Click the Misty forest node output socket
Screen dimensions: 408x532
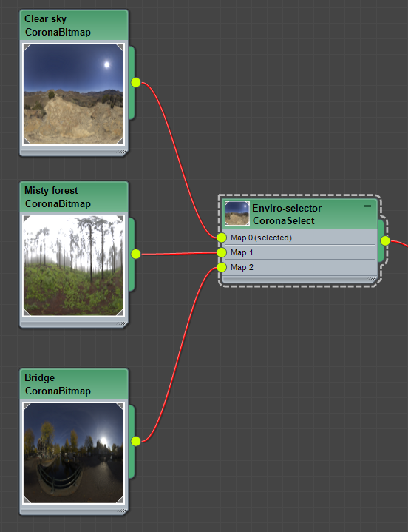136,254
